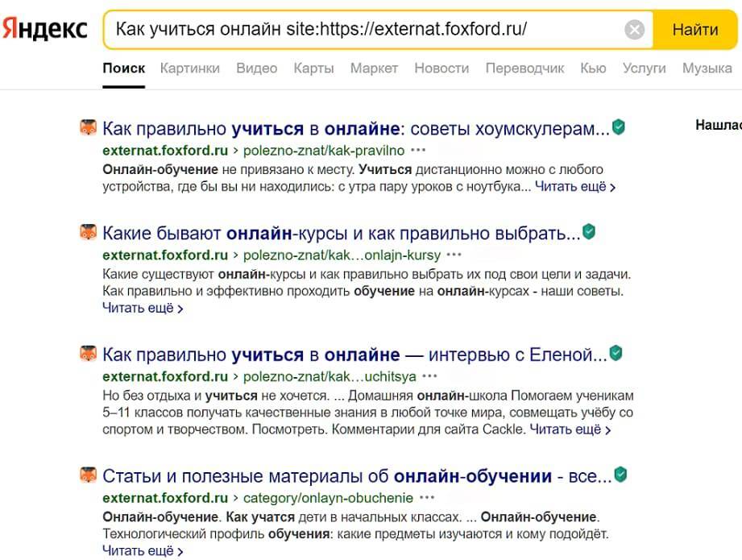Clear the search query with X icon

635,30
